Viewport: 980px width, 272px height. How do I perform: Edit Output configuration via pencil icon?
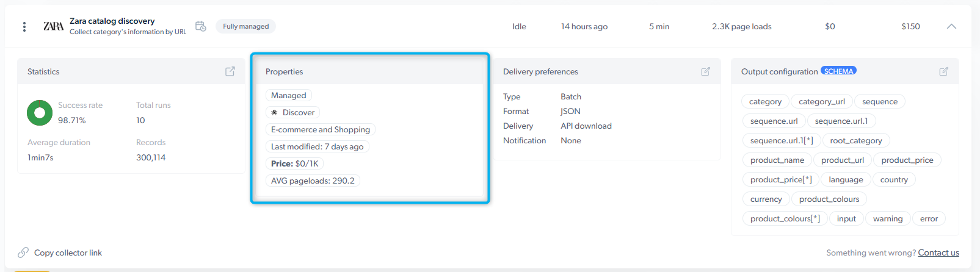point(944,71)
